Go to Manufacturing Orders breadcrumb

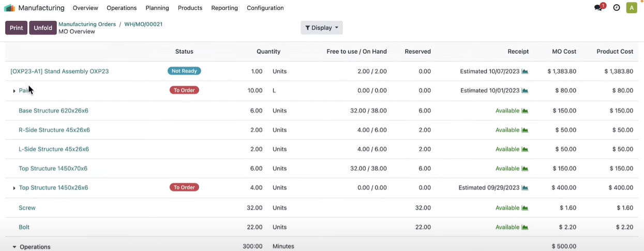tap(87, 24)
